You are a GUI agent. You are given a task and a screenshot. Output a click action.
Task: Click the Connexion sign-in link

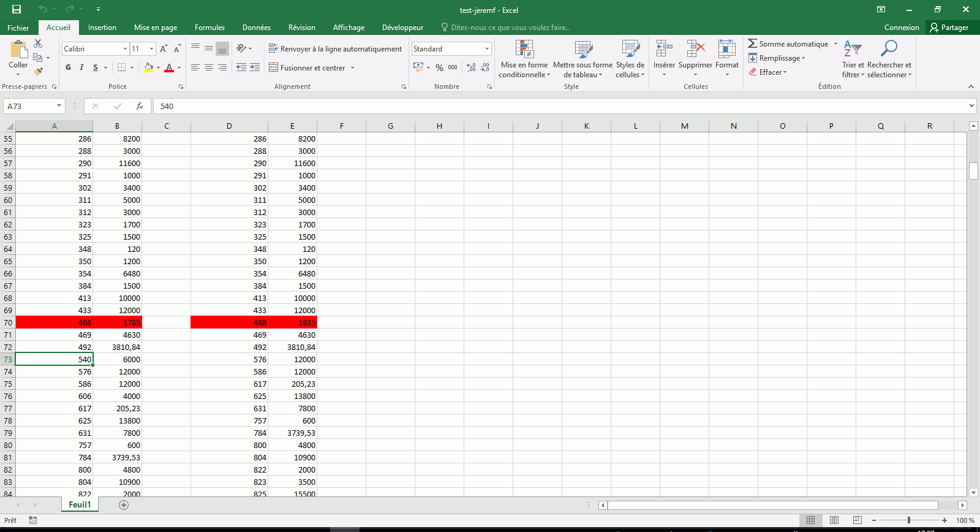(x=902, y=28)
